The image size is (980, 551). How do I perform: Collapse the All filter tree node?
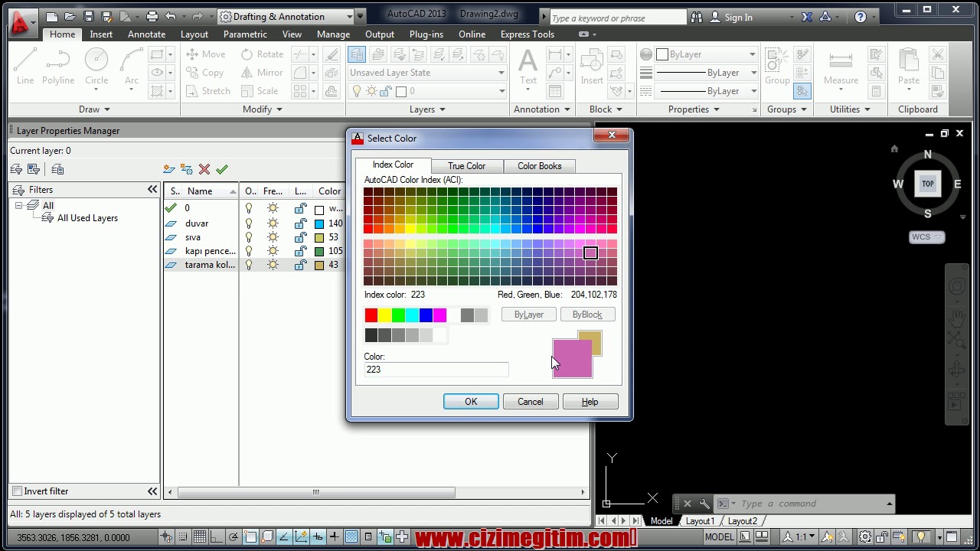click(18, 205)
